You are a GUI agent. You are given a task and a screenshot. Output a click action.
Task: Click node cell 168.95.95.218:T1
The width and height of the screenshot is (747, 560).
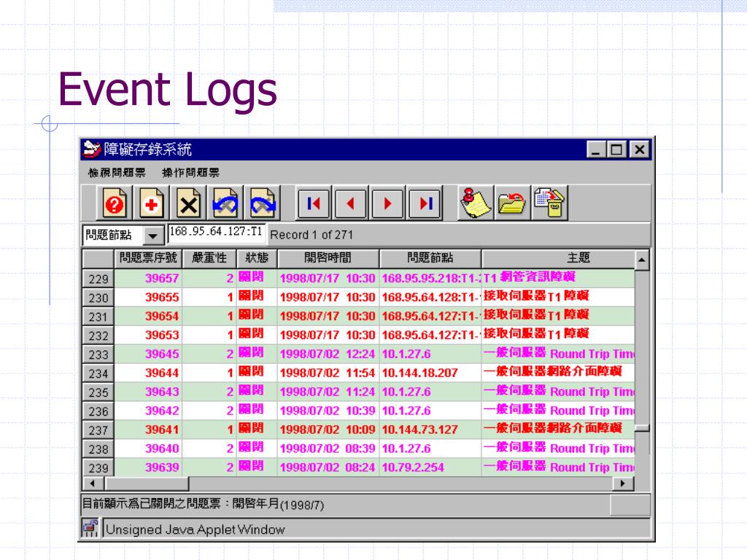pyautogui.click(x=430, y=279)
